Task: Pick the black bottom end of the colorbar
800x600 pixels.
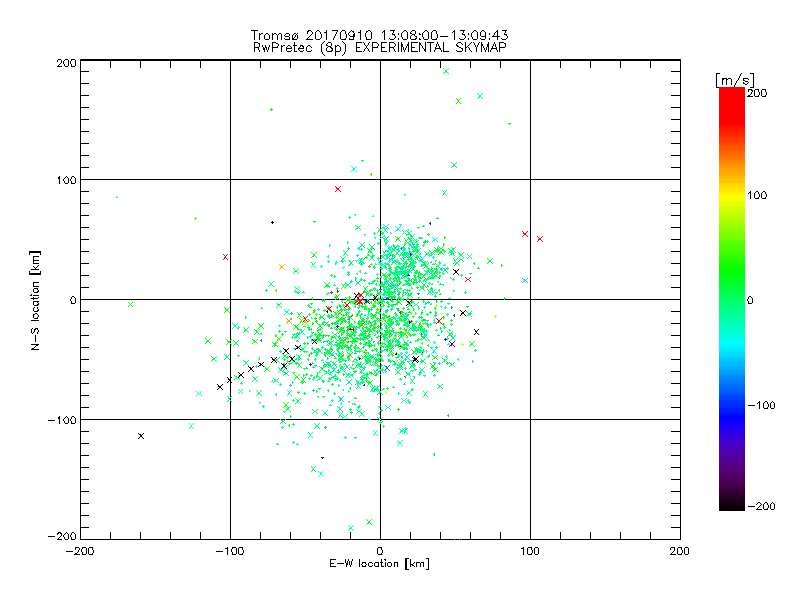Action: coord(732,506)
